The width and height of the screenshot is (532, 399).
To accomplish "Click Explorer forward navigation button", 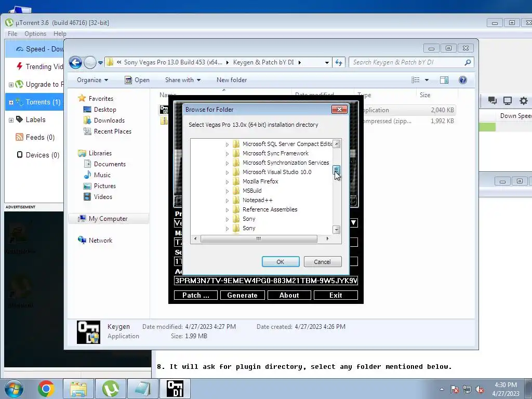I will point(90,62).
